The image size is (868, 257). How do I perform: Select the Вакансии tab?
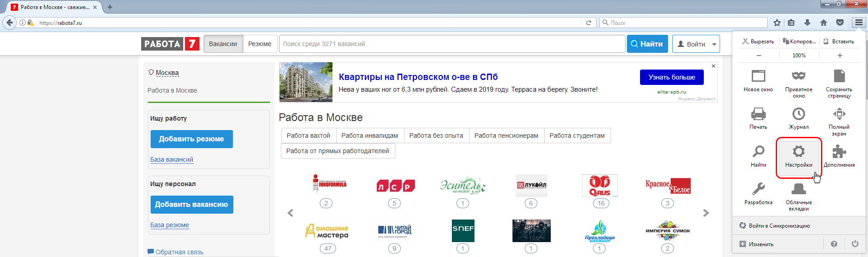tap(223, 44)
